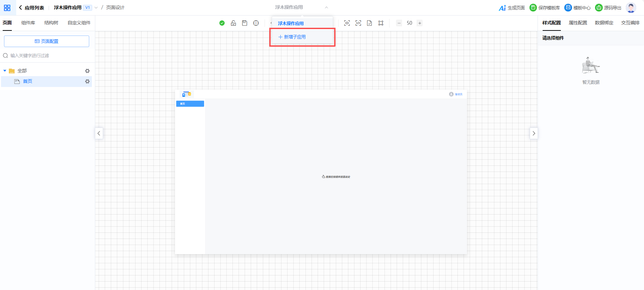Image resolution: width=644 pixels, height=290 pixels.
Task: Click the crop frame icon in toolbar
Action: (x=381, y=23)
